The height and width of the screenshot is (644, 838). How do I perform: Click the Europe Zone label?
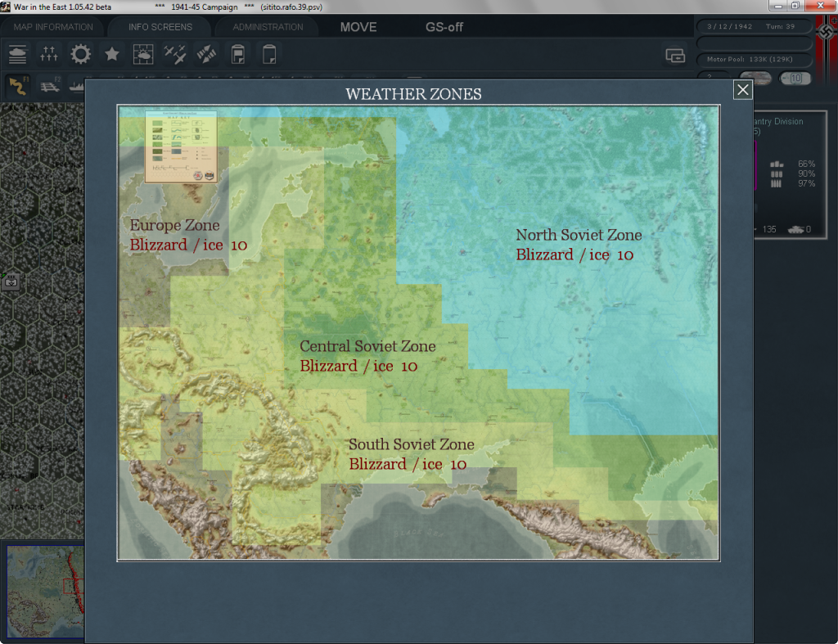click(175, 225)
